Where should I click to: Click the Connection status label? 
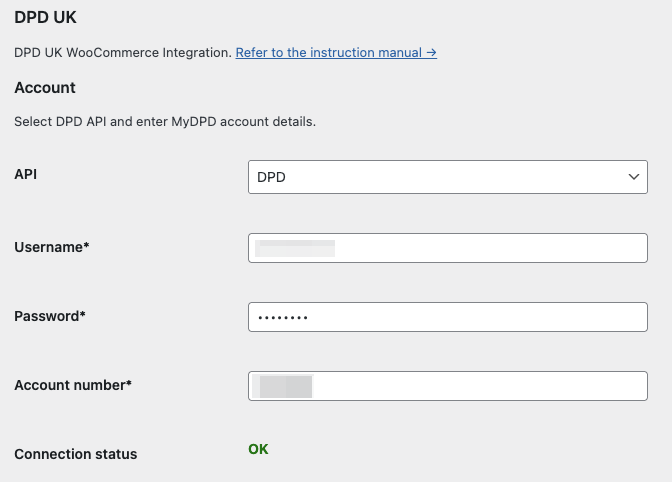[75, 454]
